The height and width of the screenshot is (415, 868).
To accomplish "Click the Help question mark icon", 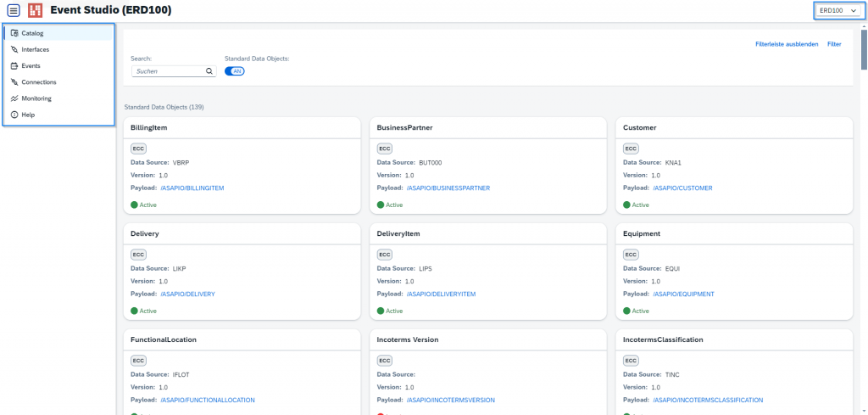I will pyautogui.click(x=14, y=115).
